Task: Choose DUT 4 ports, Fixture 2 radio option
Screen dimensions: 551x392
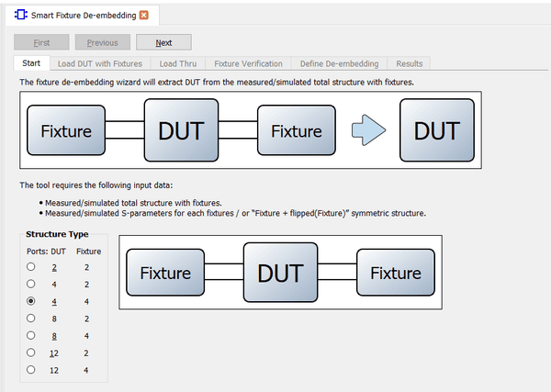Action: [x=31, y=284]
